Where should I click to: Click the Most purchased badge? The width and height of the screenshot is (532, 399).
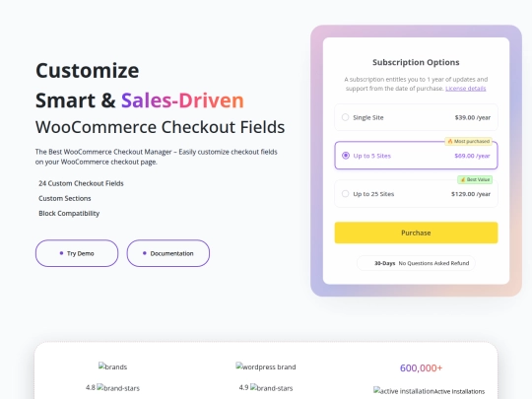point(469,141)
